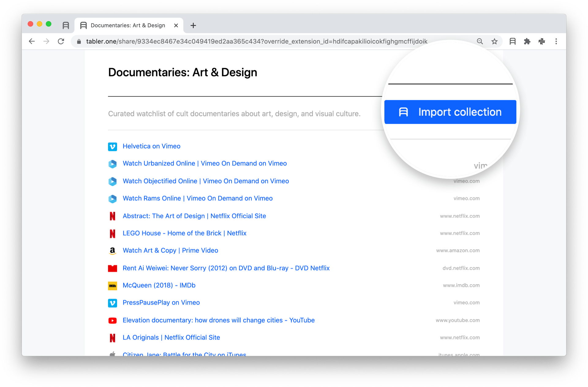
Task: Click the dvd.netflix.com domain label
Action: click(461, 268)
